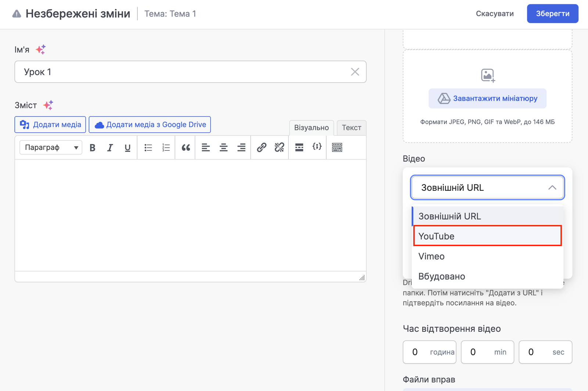Click the unsaved changes warning icon
Viewport: 588px width, 391px height.
pos(17,14)
